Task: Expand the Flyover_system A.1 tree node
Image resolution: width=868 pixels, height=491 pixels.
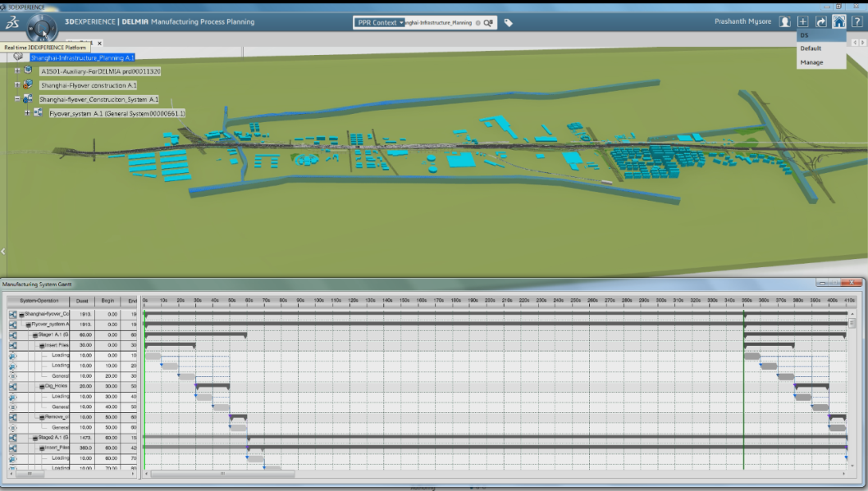Action: (27, 113)
